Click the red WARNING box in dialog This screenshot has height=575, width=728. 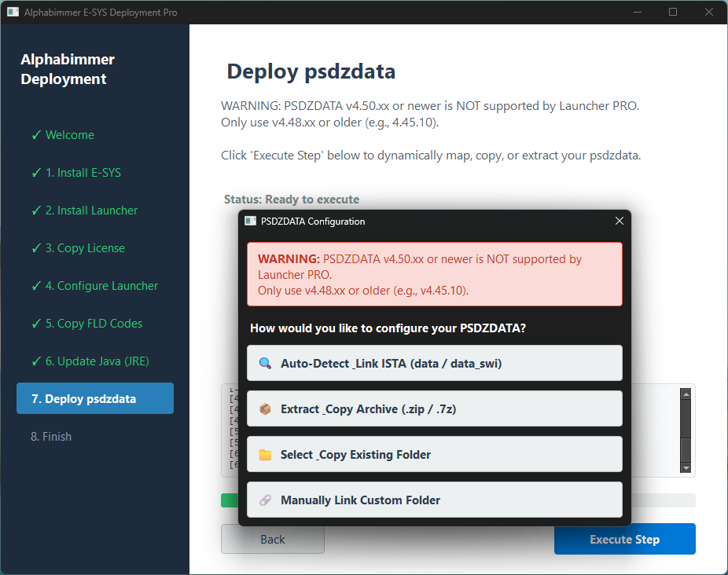tap(435, 274)
